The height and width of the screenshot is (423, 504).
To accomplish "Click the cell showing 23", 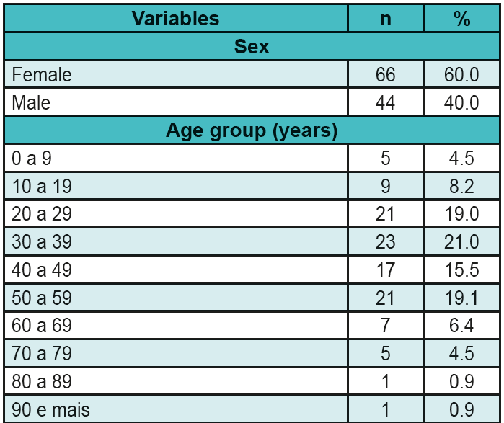I will pos(386,243).
